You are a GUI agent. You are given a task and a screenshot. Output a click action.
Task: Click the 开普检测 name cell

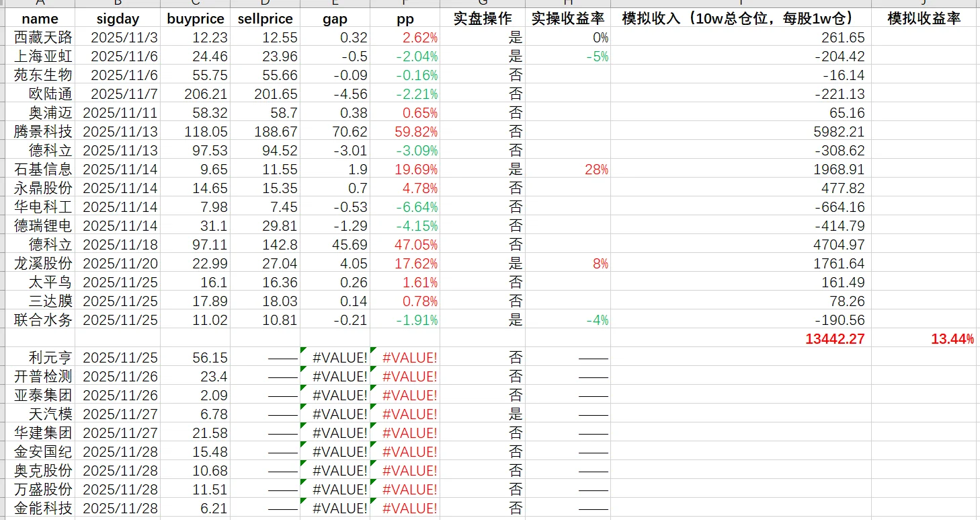pyautogui.click(x=40, y=376)
